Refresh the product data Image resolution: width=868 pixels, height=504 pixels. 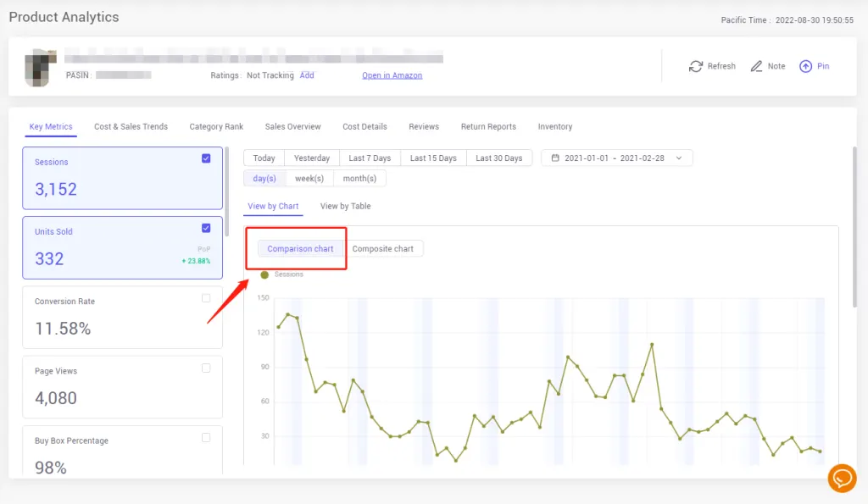711,65
